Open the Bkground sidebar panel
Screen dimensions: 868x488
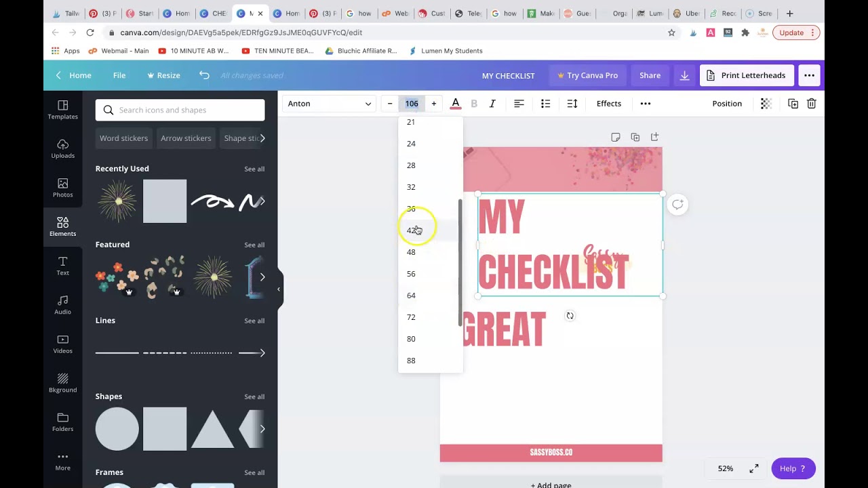[x=62, y=383]
